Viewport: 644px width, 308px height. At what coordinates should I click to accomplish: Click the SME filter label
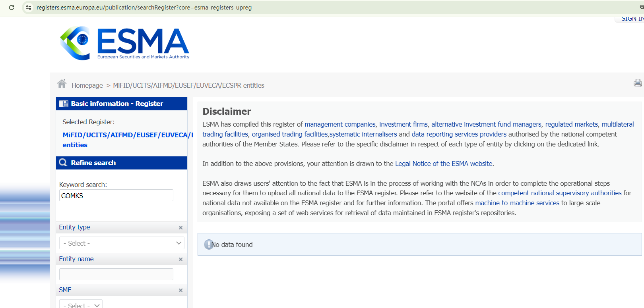[x=65, y=290]
